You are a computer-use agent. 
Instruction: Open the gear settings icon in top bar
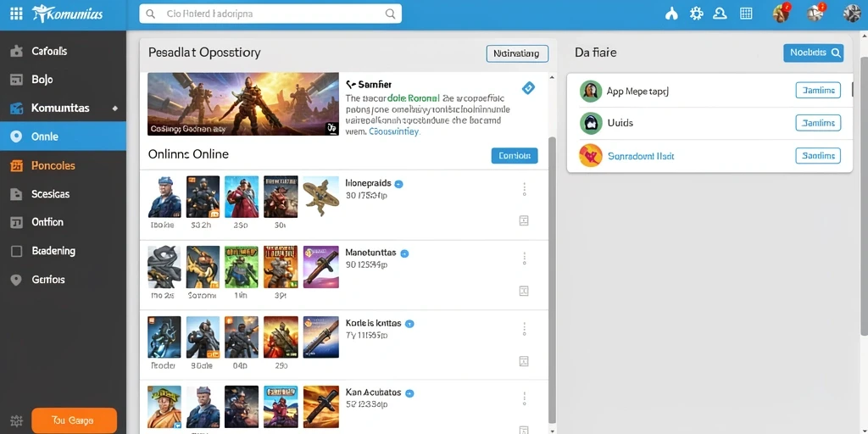click(696, 14)
